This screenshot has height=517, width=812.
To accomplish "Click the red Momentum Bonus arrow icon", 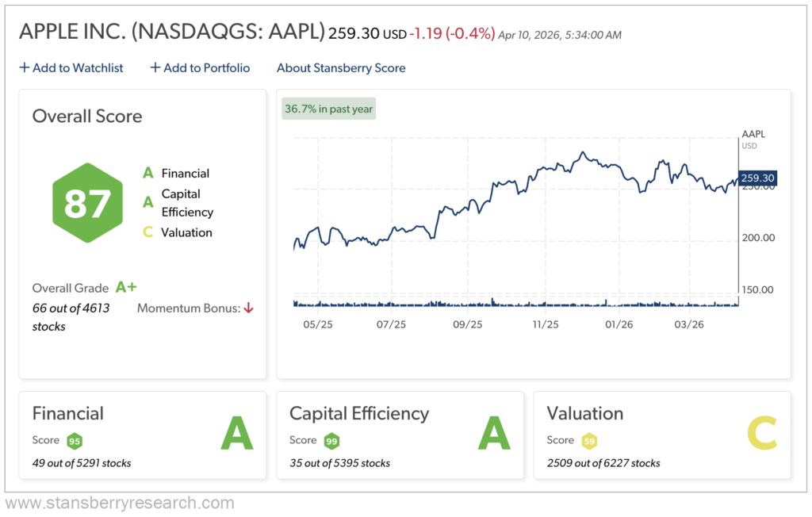I will [248, 308].
